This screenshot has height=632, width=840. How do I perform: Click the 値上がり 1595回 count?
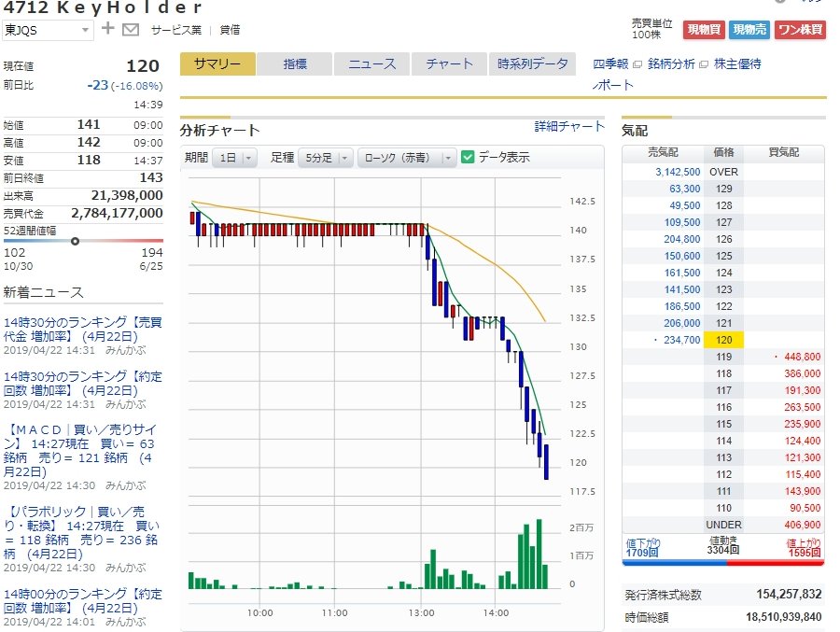point(804,547)
